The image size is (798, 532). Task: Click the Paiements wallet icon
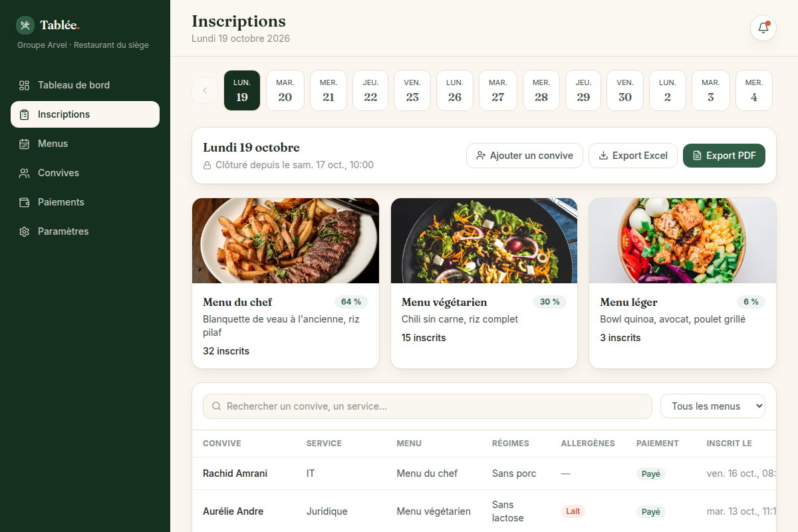click(x=25, y=202)
